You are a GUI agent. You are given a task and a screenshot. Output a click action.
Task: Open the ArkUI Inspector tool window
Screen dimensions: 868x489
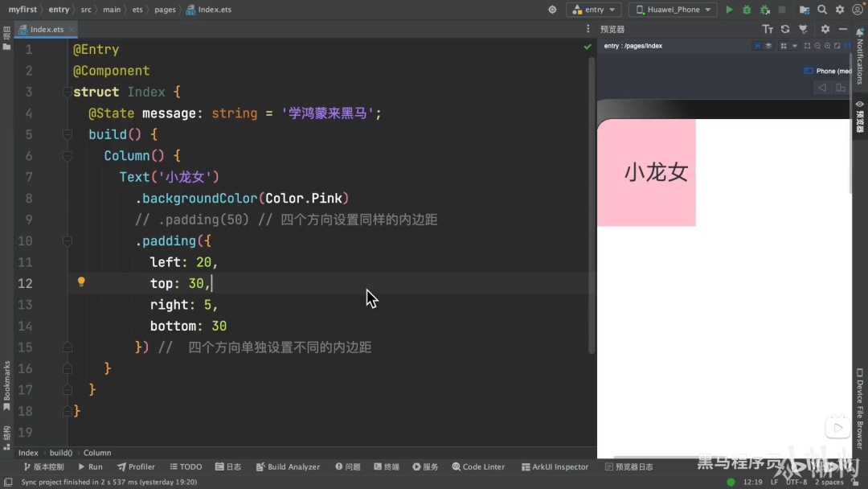coord(555,466)
